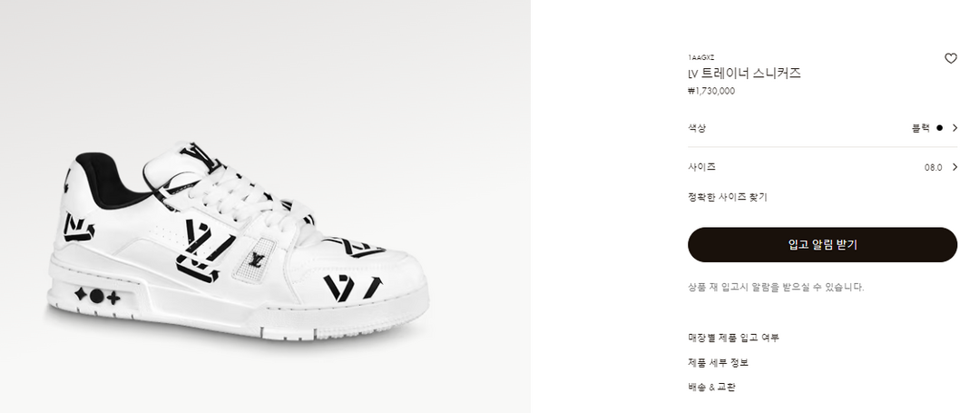The width and height of the screenshot is (980, 413).
Task: Click the 입고 알림 받기 button
Action: [822, 245]
